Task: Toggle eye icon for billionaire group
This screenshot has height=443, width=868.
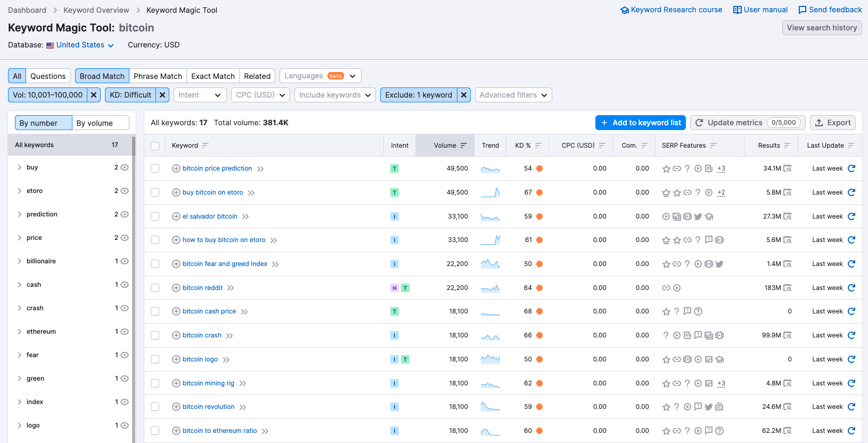Action: pos(125,261)
